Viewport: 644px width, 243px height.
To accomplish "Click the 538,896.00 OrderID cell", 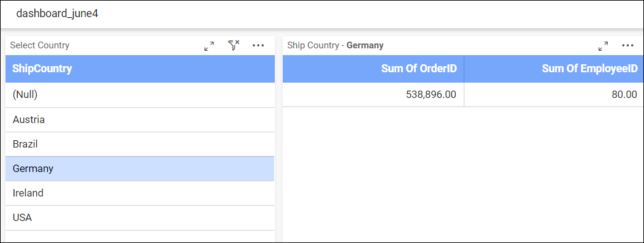I will (x=374, y=95).
